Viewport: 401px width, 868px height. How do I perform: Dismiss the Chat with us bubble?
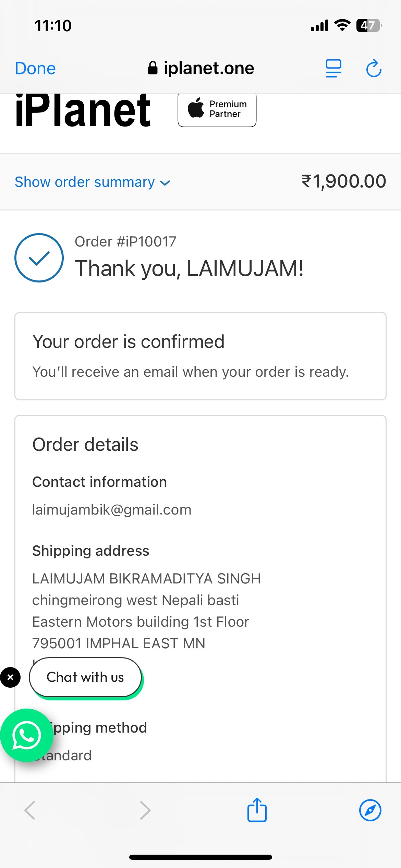10,677
